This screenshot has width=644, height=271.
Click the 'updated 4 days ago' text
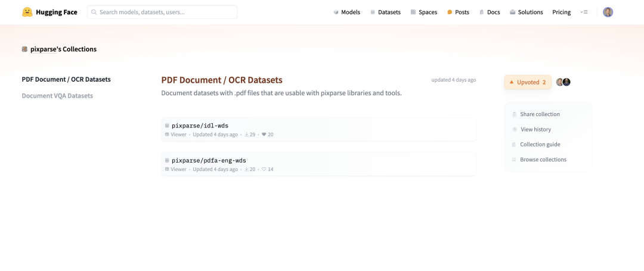coord(453,80)
